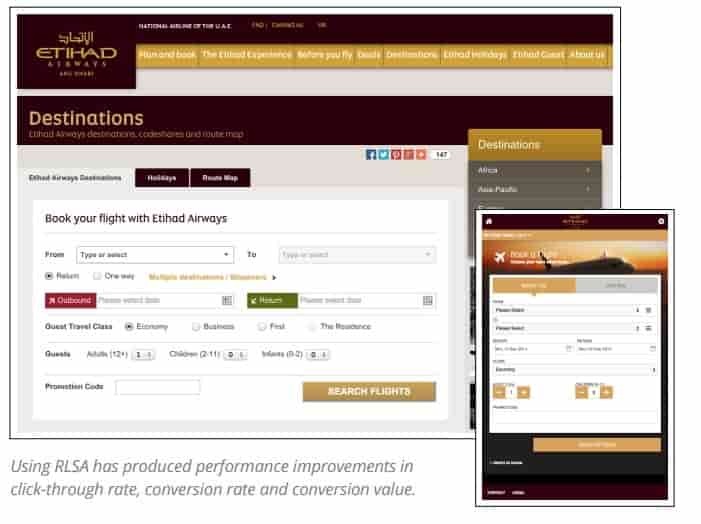Click SEARCH FLIGHTS button
Screen dimensions: 701x524
tap(369, 392)
